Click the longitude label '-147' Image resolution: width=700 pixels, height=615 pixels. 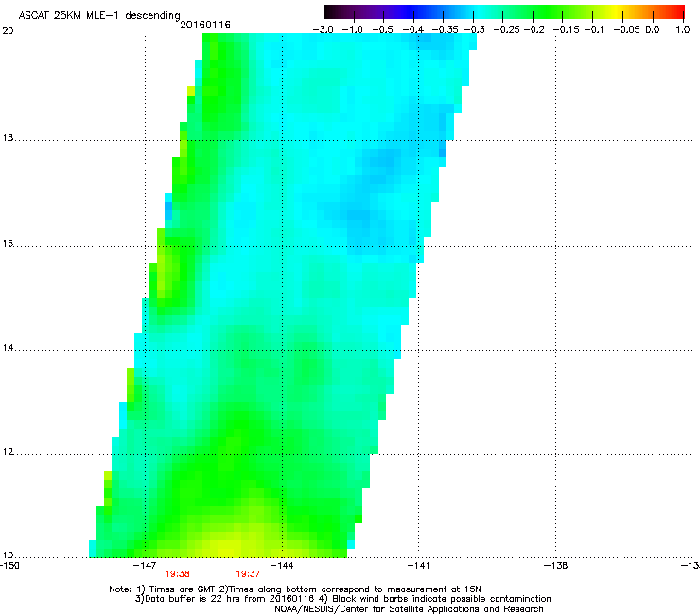[x=145, y=566]
